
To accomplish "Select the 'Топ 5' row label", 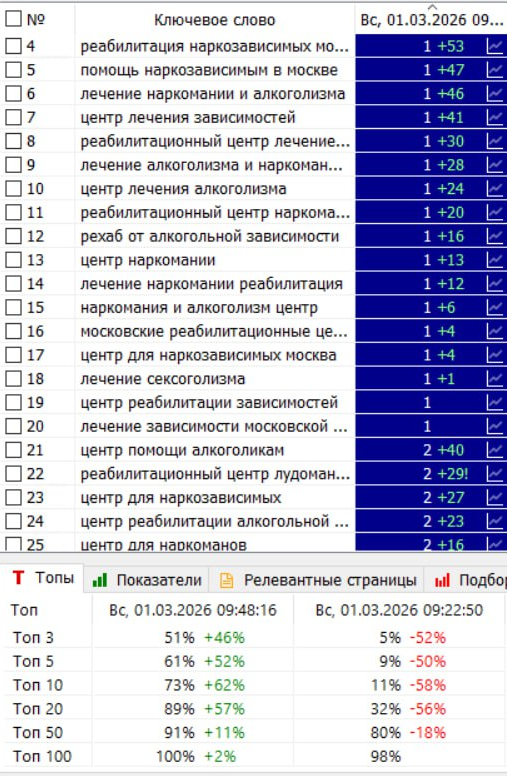I will coord(33,661).
